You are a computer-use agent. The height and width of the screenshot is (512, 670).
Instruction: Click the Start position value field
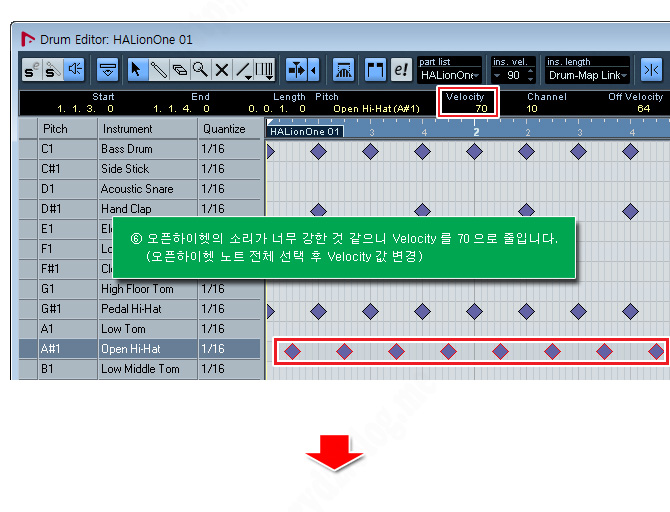85,109
